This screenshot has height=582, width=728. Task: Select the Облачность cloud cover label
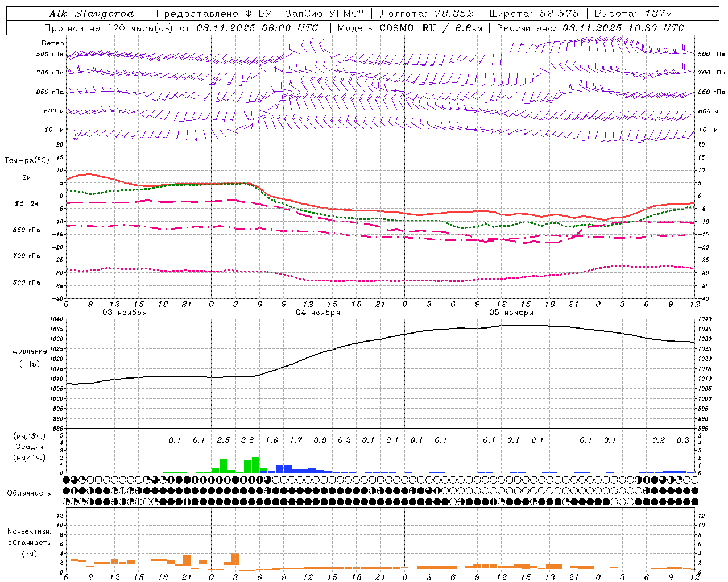click(x=29, y=493)
